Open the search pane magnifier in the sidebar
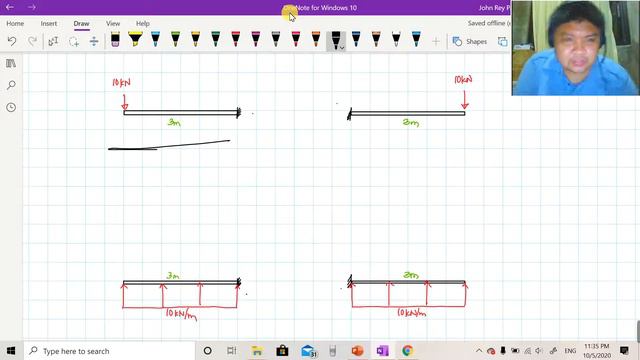The height and width of the screenshot is (360, 640). (11, 85)
